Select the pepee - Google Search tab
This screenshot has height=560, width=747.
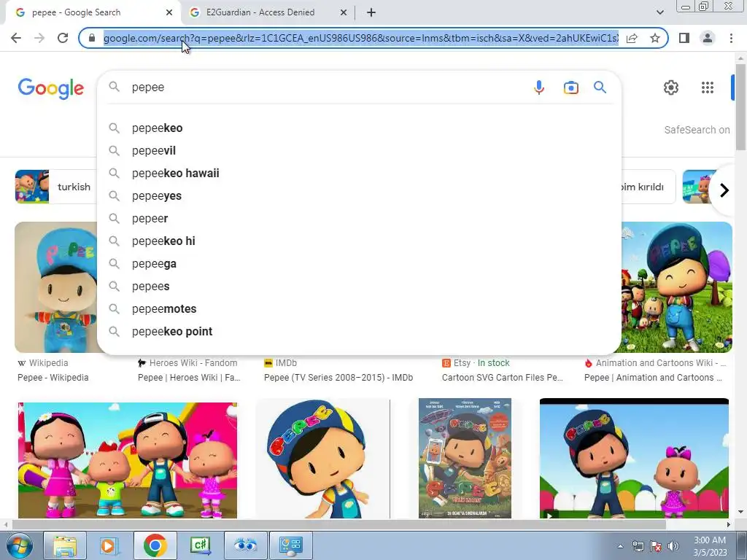[93, 12]
